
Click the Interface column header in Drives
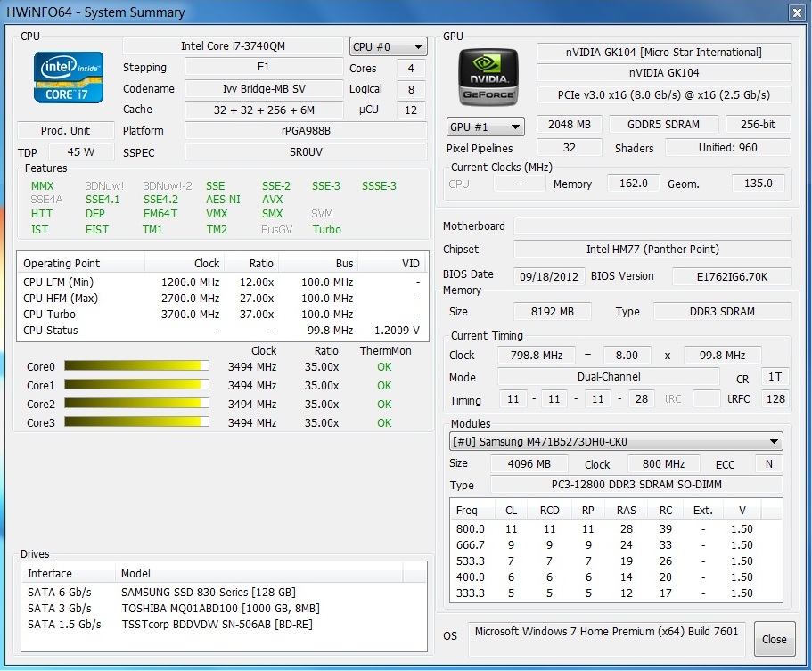coord(68,573)
